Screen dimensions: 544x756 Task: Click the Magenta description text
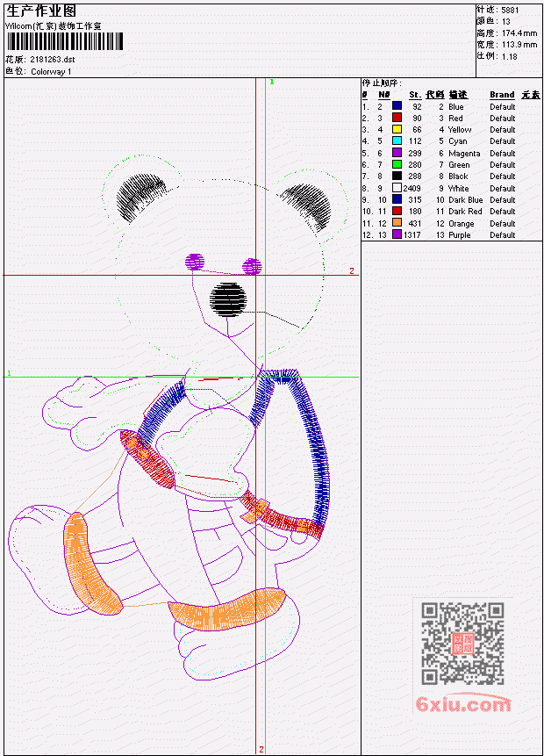tap(464, 154)
